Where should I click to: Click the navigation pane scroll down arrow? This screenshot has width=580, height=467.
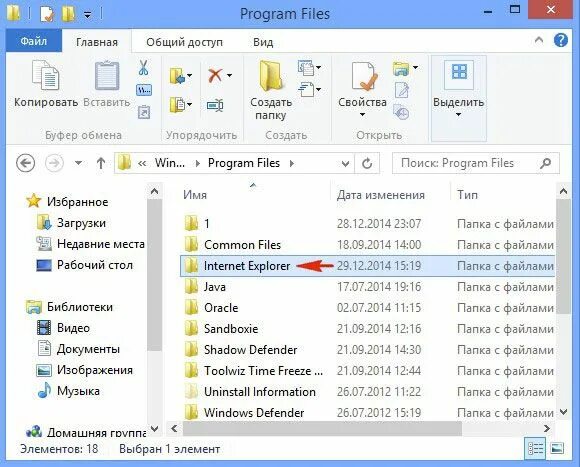click(x=155, y=429)
